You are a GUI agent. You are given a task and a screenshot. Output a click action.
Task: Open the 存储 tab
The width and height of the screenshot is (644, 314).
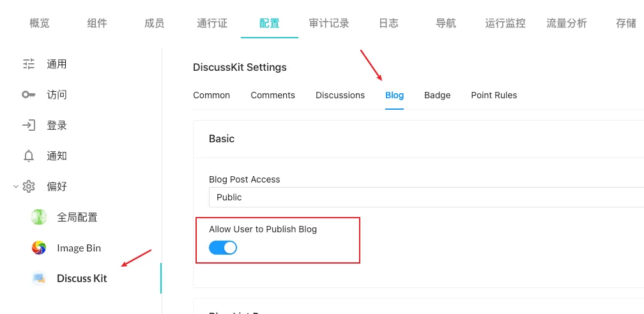click(x=626, y=23)
